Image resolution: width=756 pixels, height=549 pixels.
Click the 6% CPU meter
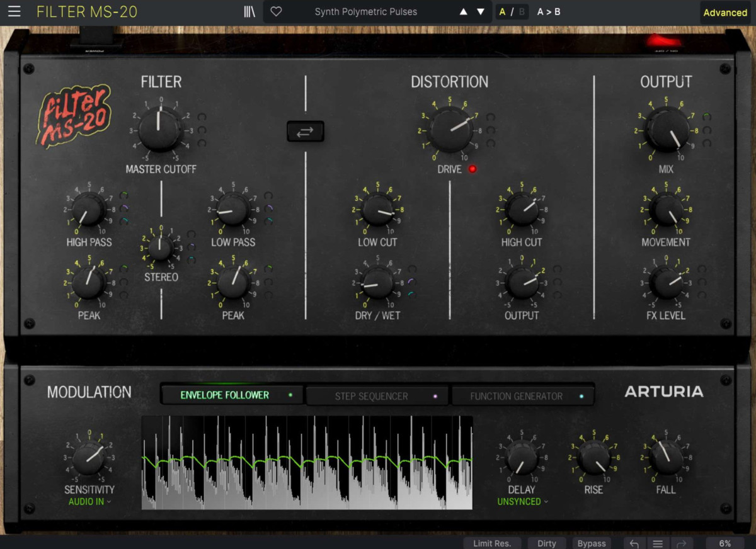pyautogui.click(x=725, y=543)
